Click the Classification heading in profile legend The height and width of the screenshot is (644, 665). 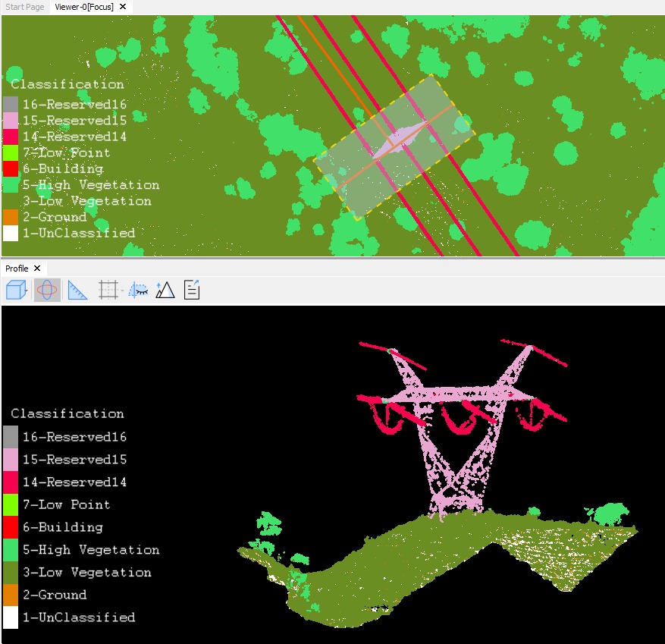tap(67, 413)
